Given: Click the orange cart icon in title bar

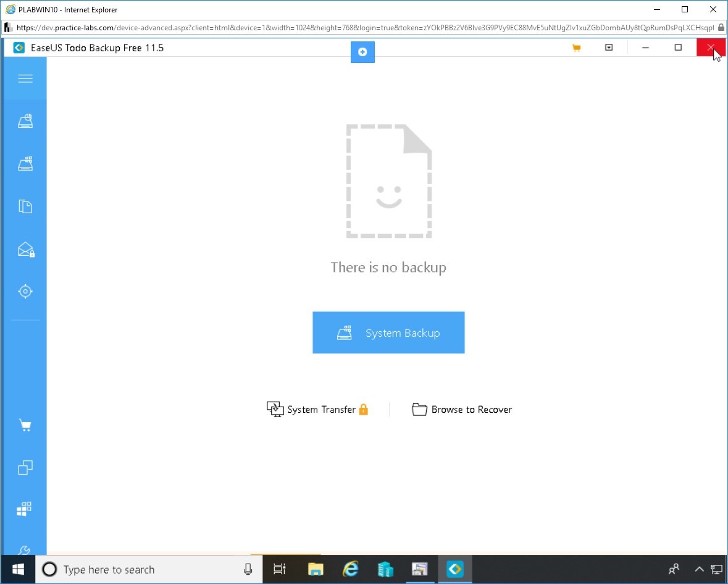Looking at the screenshot, I should click(577, 48).
